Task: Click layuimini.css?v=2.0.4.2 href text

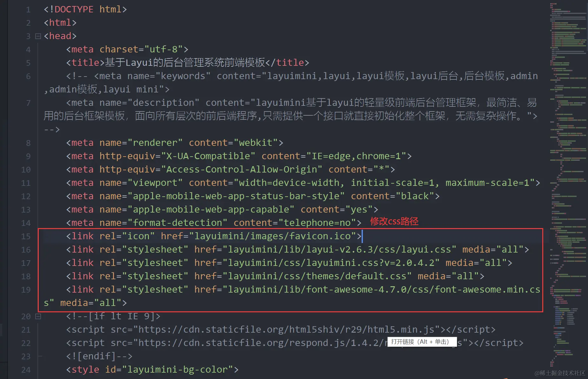Action: pos(331,263)
